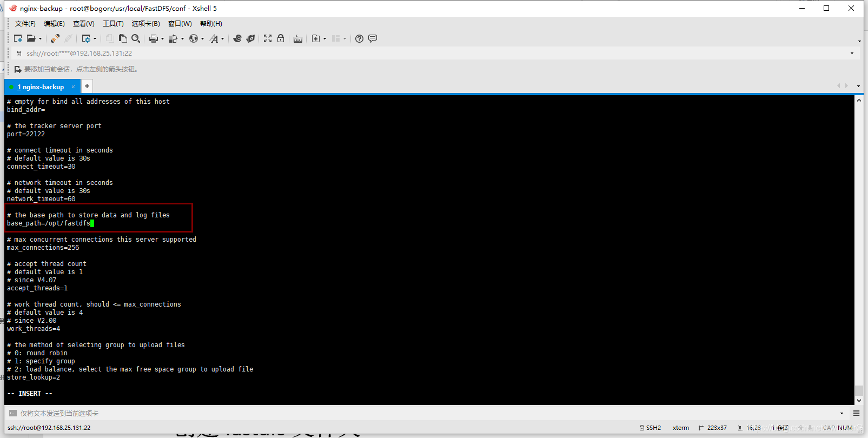
Task: Expand the address bar history dropdown
Action: (852, 54)
